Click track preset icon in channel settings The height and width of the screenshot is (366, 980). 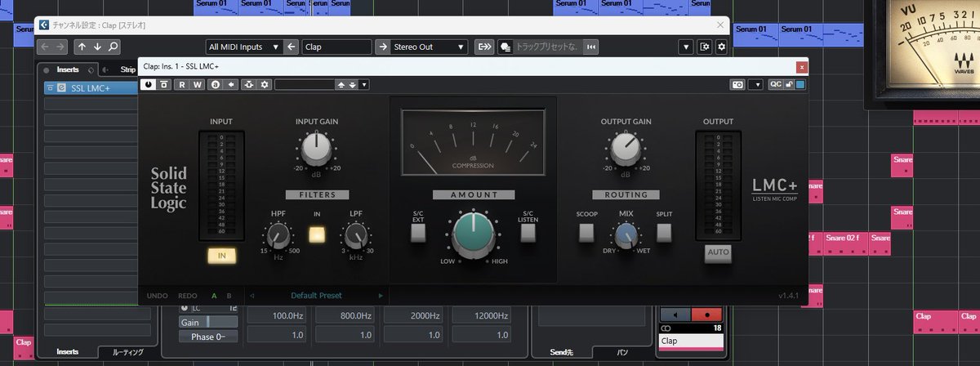click(506, 47)
